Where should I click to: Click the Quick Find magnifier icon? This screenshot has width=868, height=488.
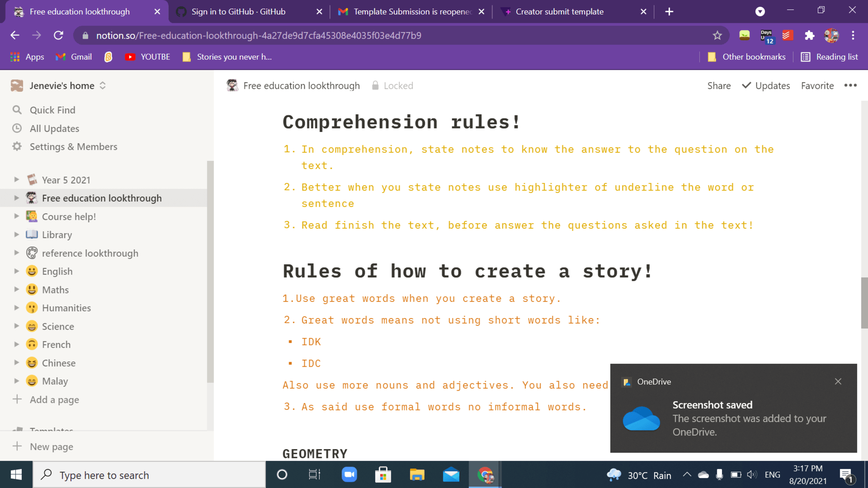click(17, 110)
